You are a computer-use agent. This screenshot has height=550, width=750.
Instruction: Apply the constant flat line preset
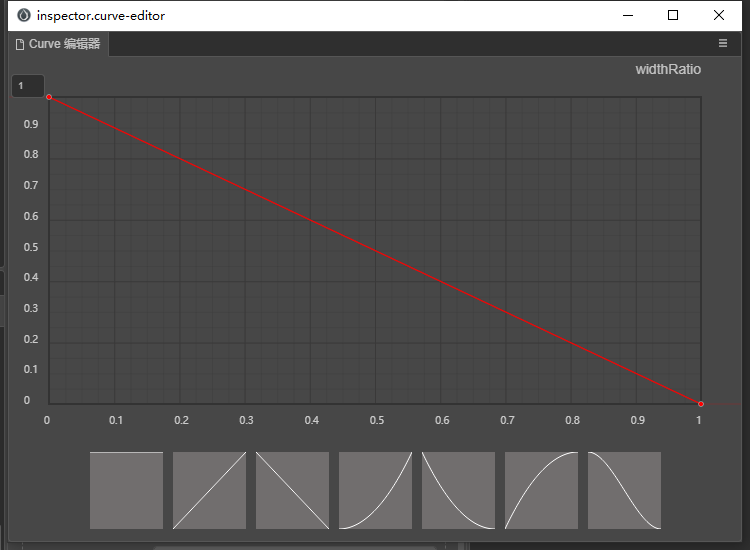click(x=126, y=490)
